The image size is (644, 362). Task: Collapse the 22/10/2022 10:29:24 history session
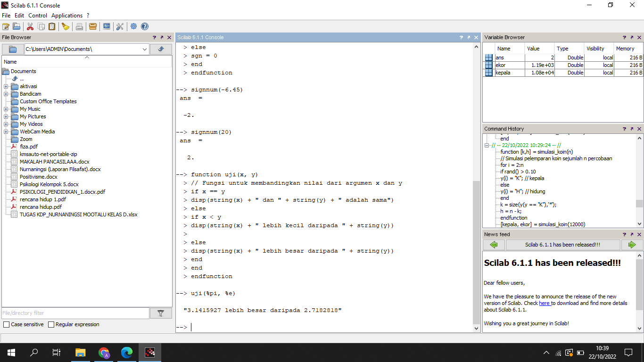487,146
